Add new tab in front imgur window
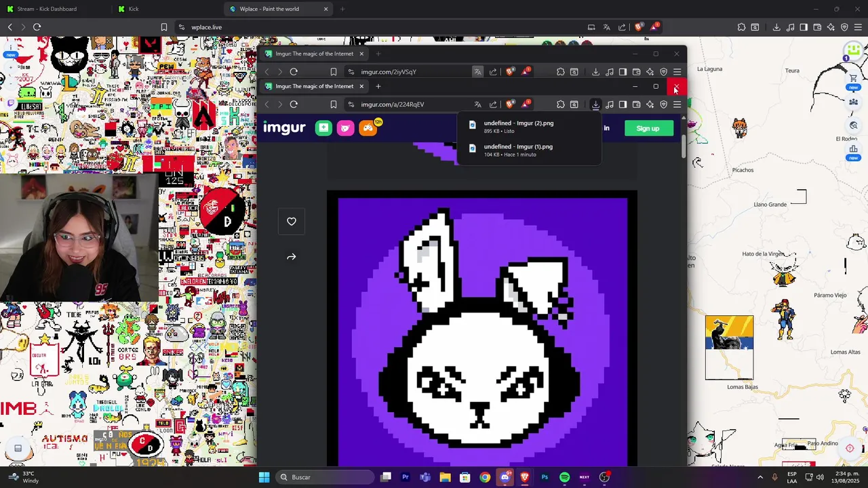 (x=378, y=86)
